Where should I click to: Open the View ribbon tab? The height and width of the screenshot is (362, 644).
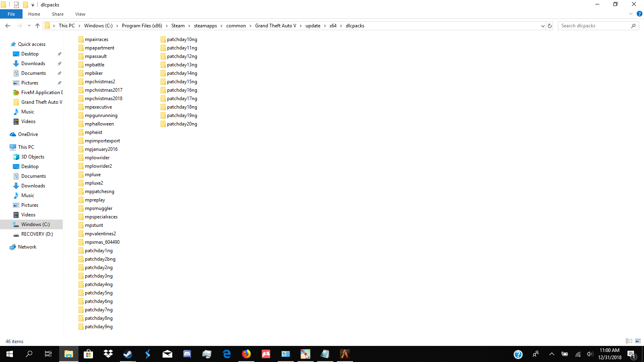pos(80,14)
